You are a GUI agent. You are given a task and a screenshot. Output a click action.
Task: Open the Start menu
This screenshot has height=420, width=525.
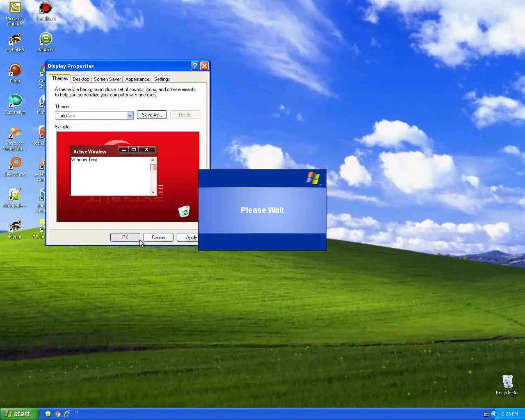coord(19,414)
